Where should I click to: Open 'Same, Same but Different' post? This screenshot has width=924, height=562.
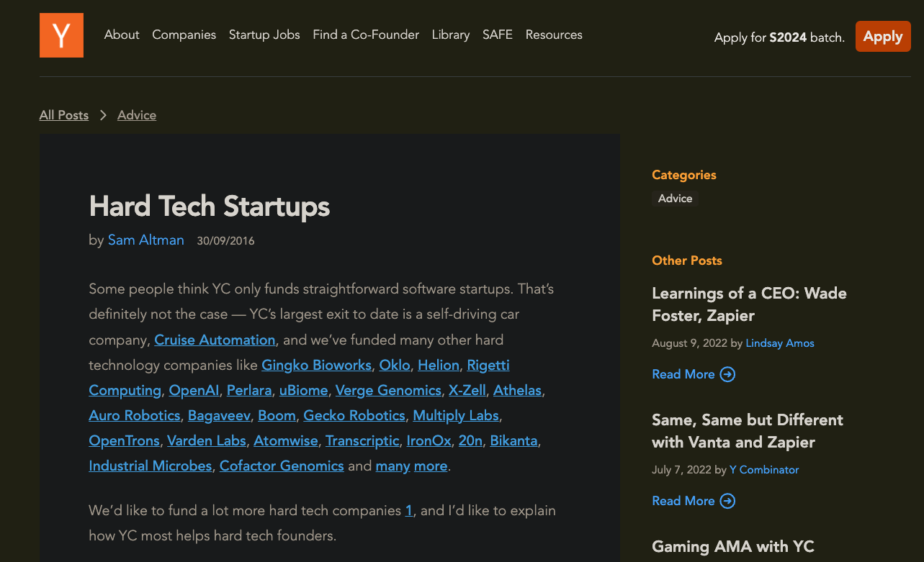(x=748, y=431)
